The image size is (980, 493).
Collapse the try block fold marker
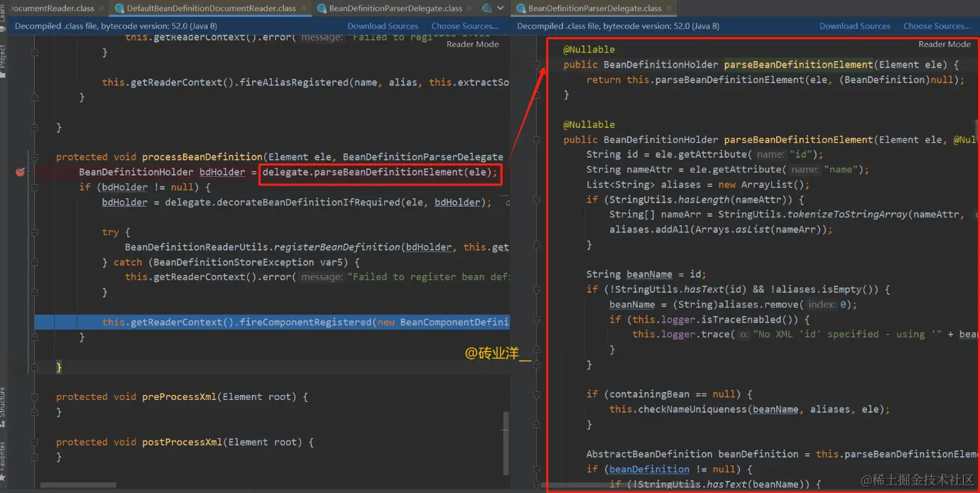[34, 232]
